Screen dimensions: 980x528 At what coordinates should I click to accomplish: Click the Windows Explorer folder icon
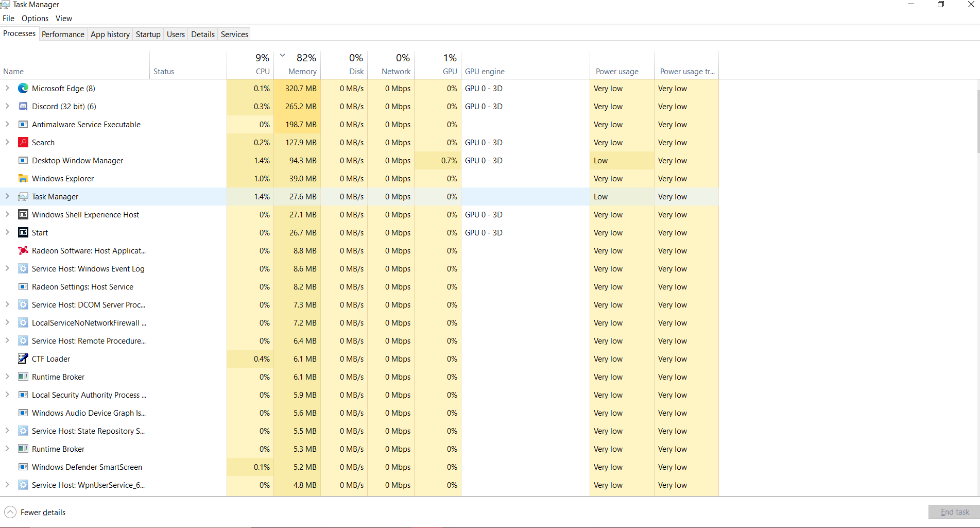pos(23,179)
